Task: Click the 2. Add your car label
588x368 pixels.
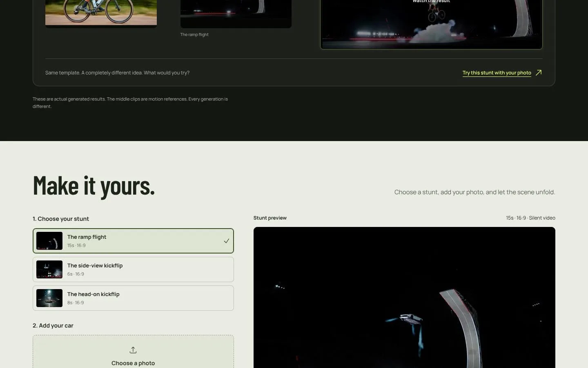Action: 53,325
